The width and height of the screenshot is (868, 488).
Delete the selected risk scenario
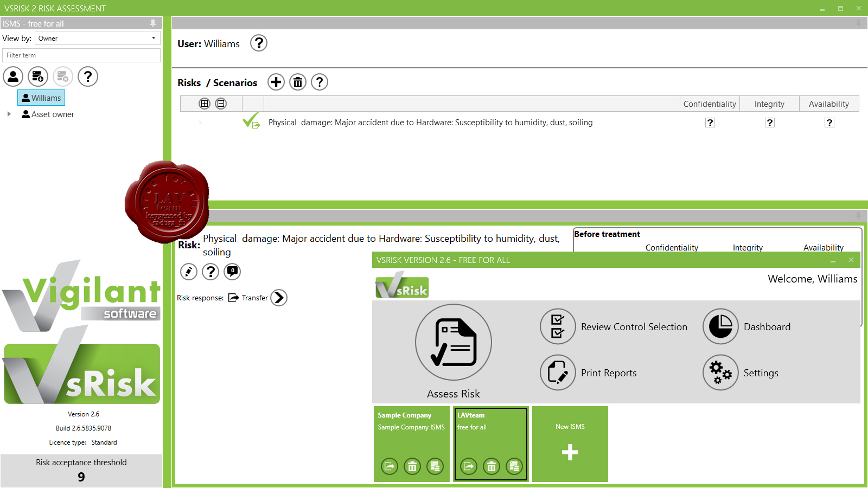pos(298,82)
